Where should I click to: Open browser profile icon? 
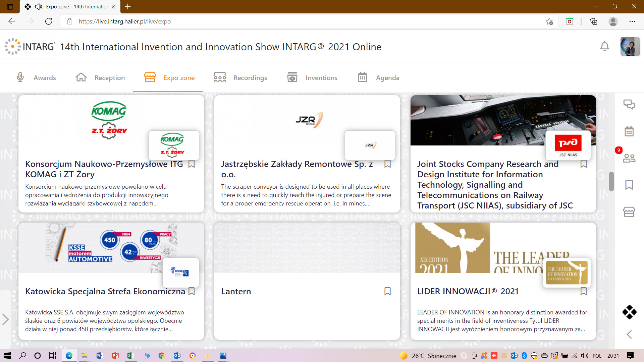613,21
